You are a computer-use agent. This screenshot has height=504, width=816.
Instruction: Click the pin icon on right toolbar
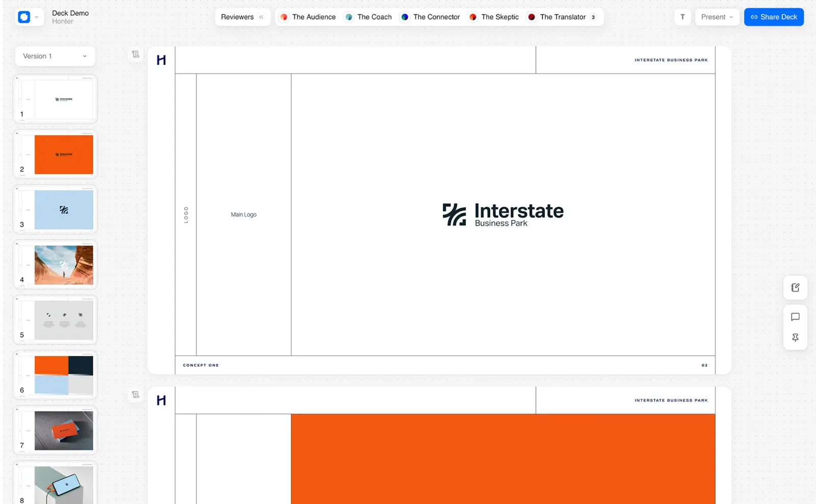(795, 337)
